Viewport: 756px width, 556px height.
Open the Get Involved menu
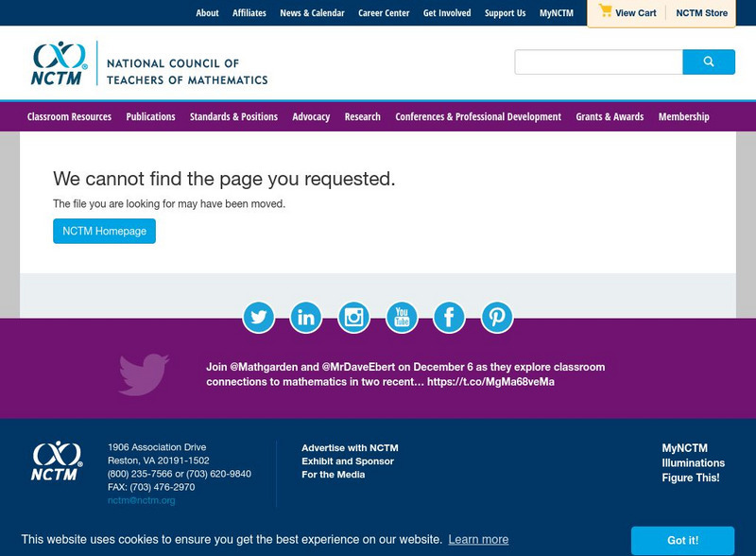(x=447, y=13)
